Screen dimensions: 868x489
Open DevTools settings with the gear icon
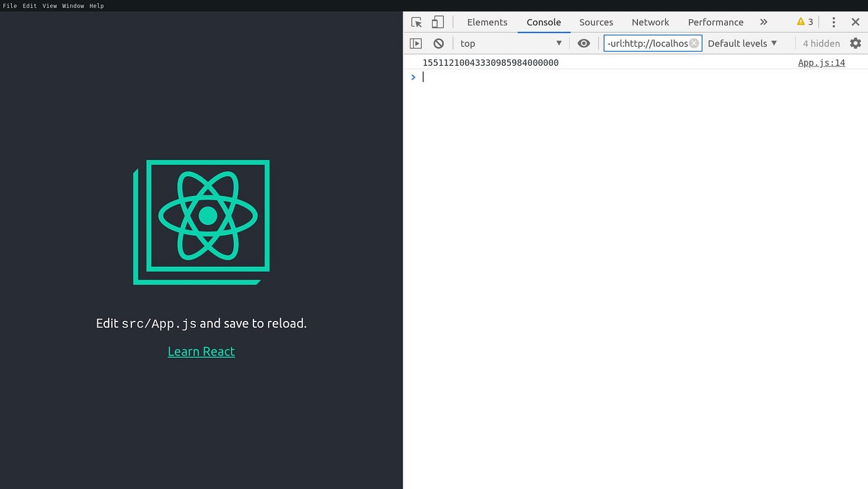click(856, 43)
